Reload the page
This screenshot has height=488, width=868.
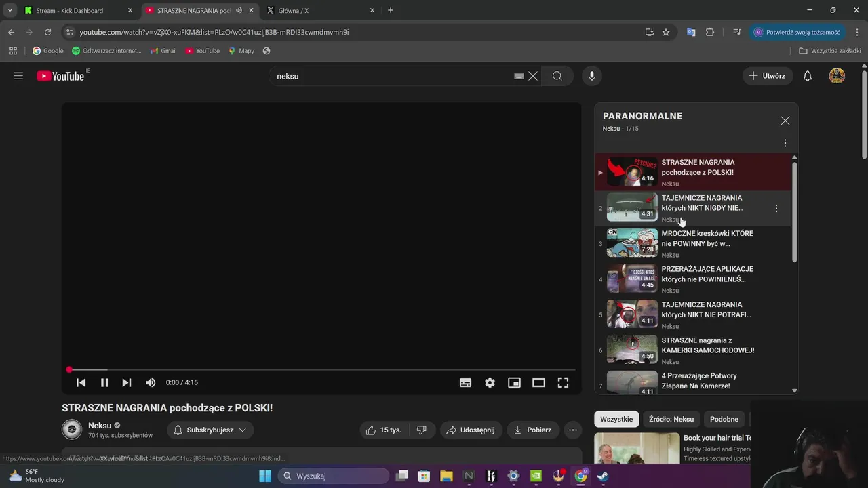click(47, 32)
